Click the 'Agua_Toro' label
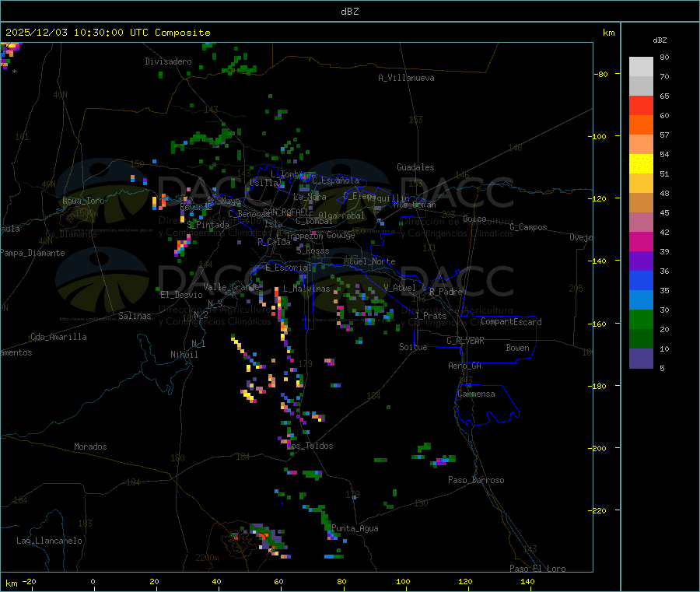This screenshot has height=592, width=700. 83,201
